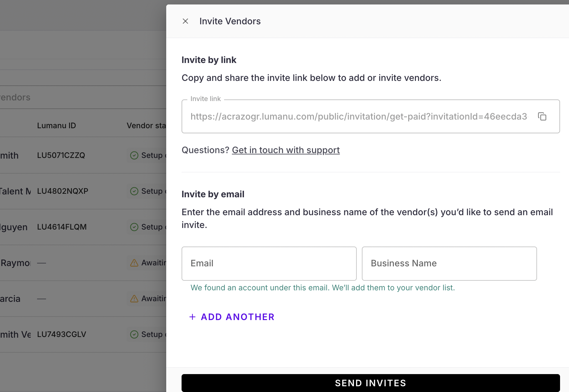Focus the Business Name input field
569x392 pixels.
point(449,263)
